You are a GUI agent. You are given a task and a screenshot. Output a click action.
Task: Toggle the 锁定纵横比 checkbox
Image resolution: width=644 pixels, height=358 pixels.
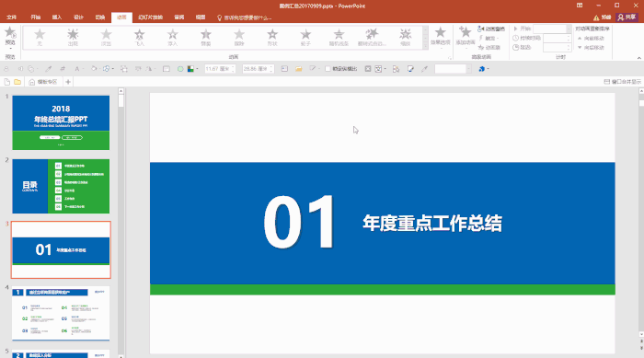328,69
